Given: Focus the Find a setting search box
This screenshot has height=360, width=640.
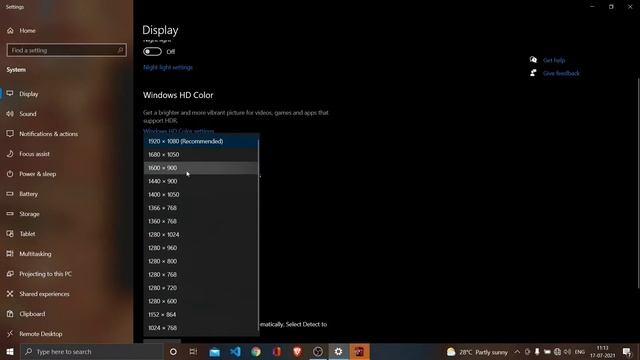Looking at the screenshot, I should point(67,50).
